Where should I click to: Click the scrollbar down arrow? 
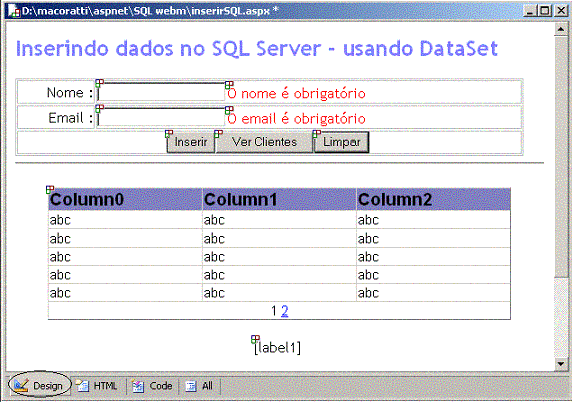point(561,364)
